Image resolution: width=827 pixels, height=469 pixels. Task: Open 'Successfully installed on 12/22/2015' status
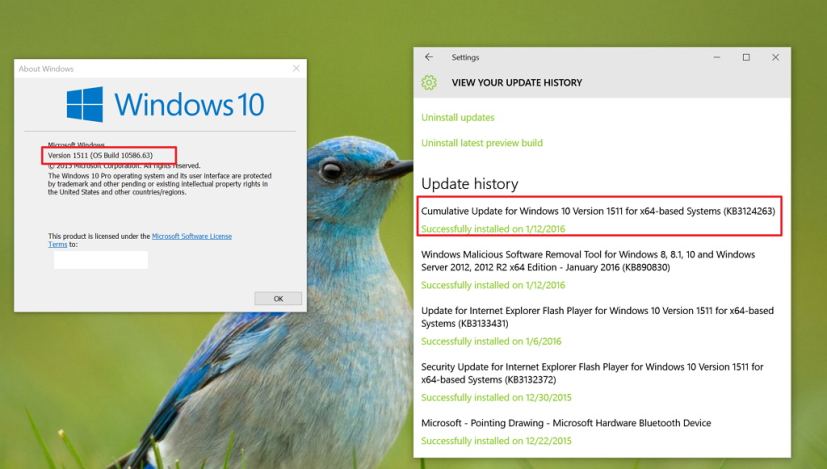(x=496, y=441)
